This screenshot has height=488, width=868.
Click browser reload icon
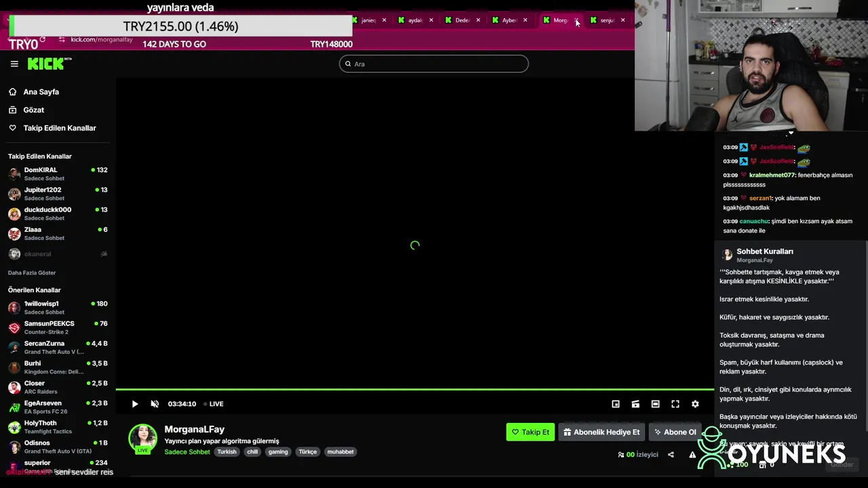point(42,39)
